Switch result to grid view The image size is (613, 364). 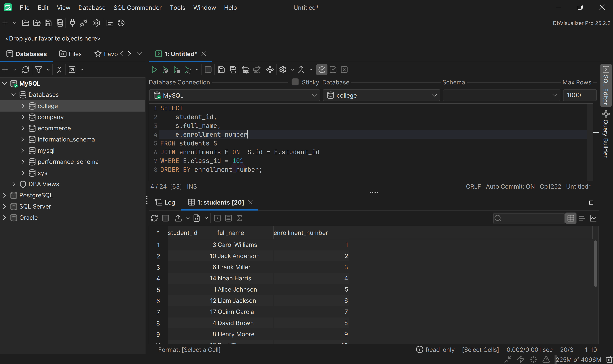click(x=571, y=218)
